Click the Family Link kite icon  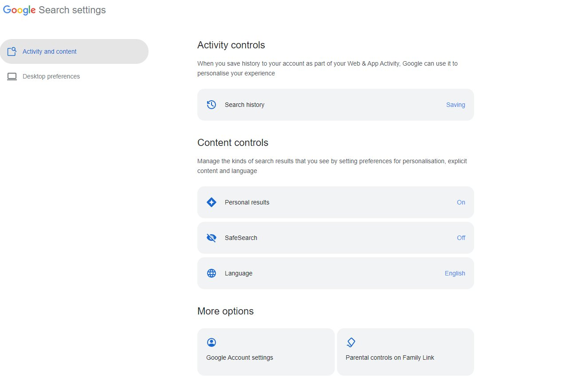coord(351,342)
